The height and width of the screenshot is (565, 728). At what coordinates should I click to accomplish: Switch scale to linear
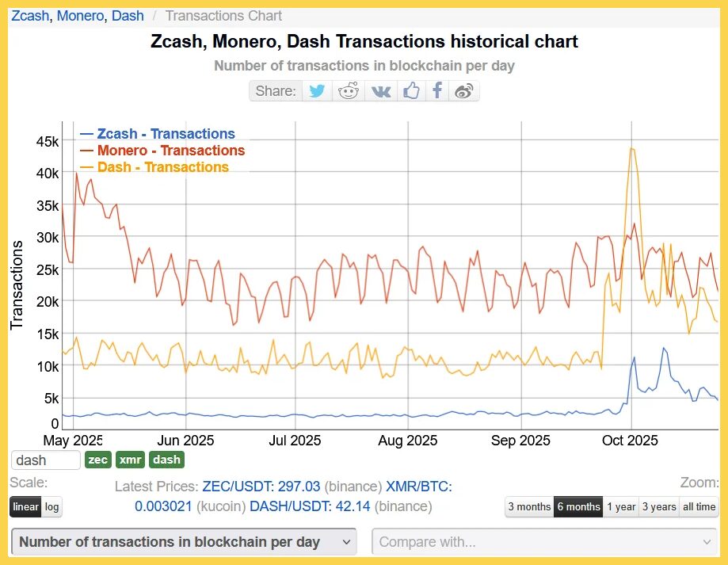pos(25,506)
